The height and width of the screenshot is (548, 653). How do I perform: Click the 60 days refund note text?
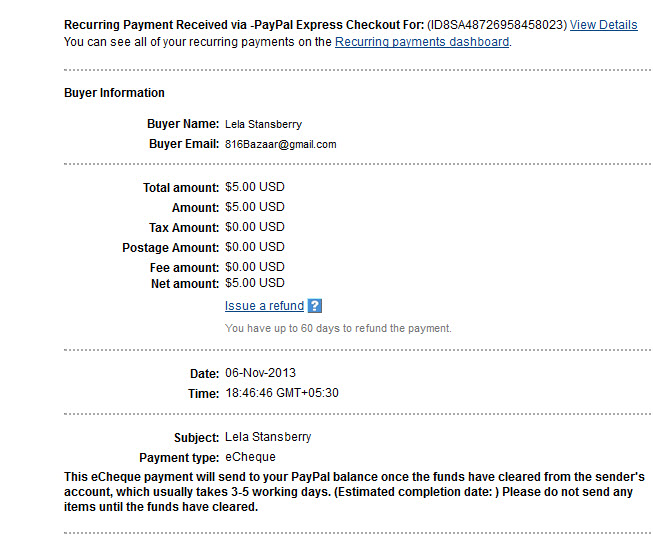pos(338,329)
